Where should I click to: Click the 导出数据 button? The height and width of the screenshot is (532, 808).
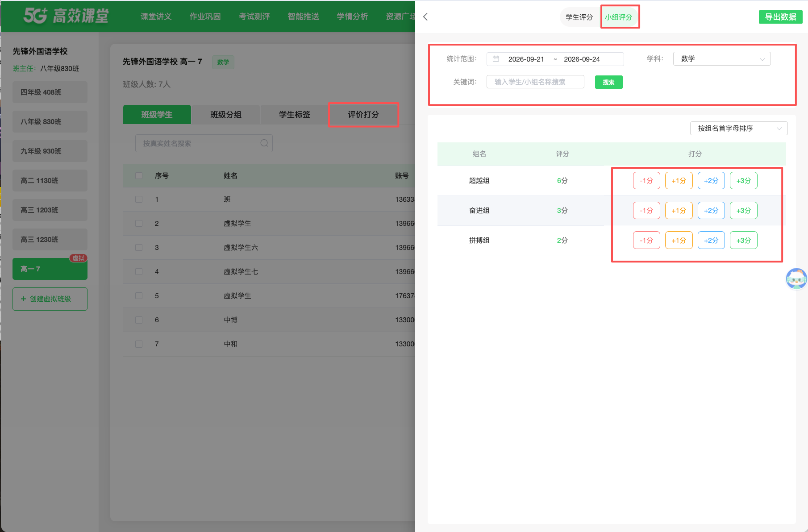coord(780,17)
